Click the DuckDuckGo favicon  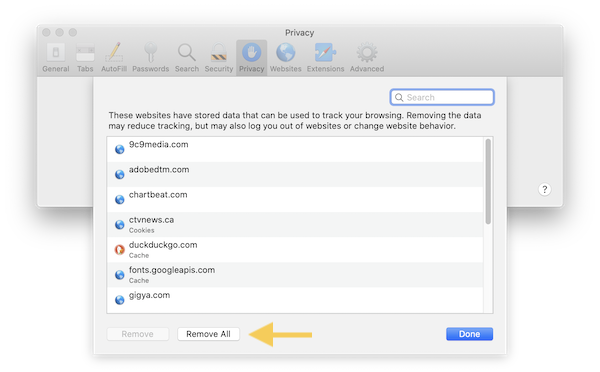tap(119, 250)
